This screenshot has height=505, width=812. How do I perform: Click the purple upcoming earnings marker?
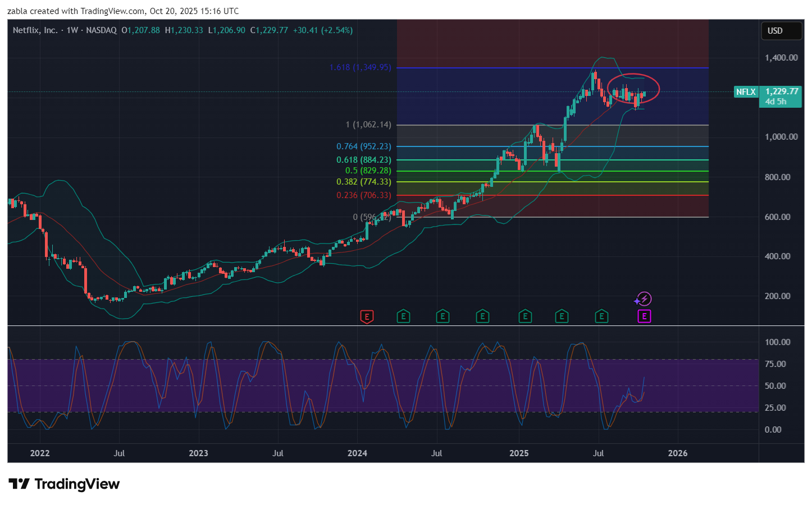[x=644, y=316]
